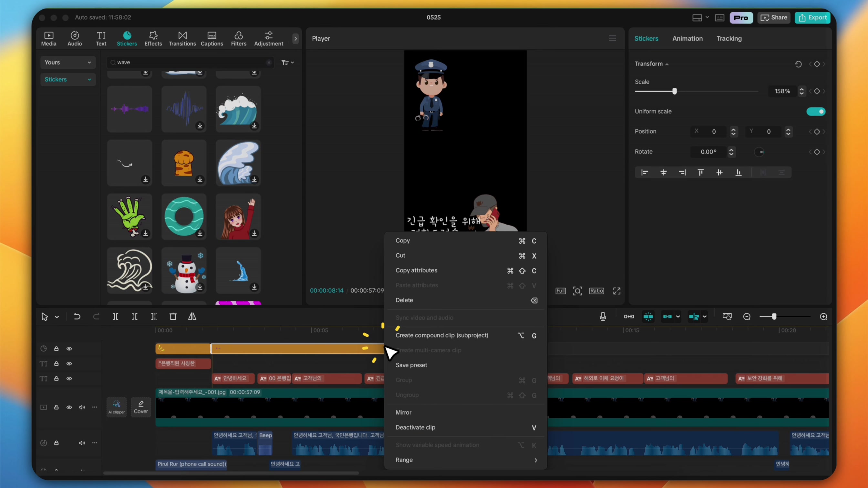Viewport: 868px width, 488px height.
Task: Align sticker to the left edge
Action: (645, 172)
